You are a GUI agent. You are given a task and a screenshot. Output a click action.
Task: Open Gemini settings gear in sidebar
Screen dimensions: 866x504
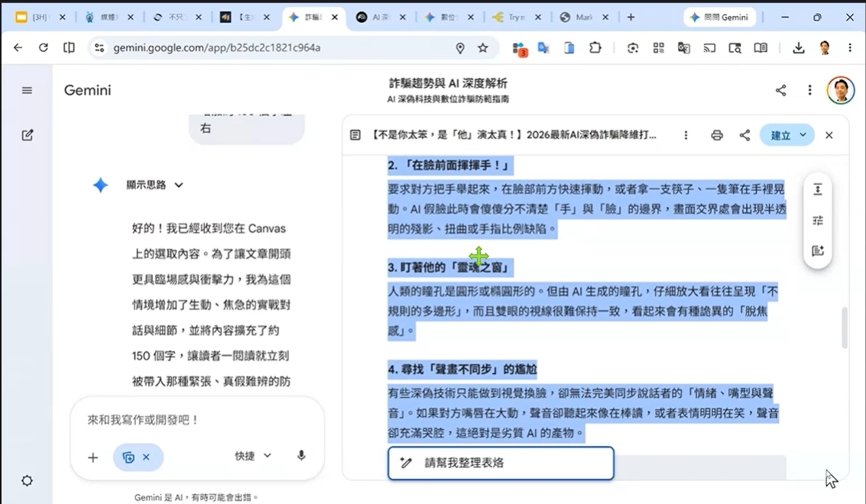click(x=27, y=481)
